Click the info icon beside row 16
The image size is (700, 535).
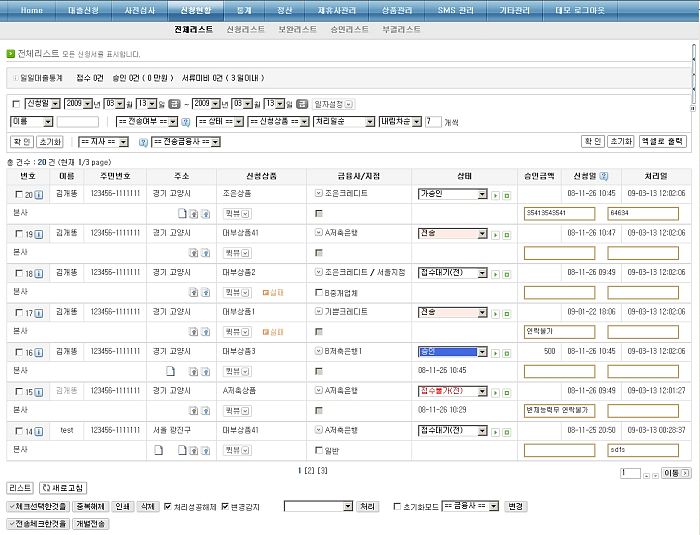(39, 352)
